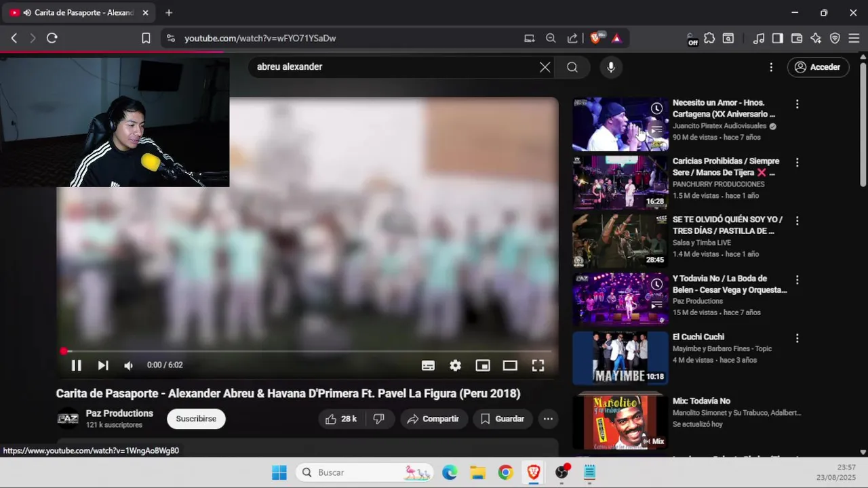Add Y Todavia No to watch later

pos(656,284)
